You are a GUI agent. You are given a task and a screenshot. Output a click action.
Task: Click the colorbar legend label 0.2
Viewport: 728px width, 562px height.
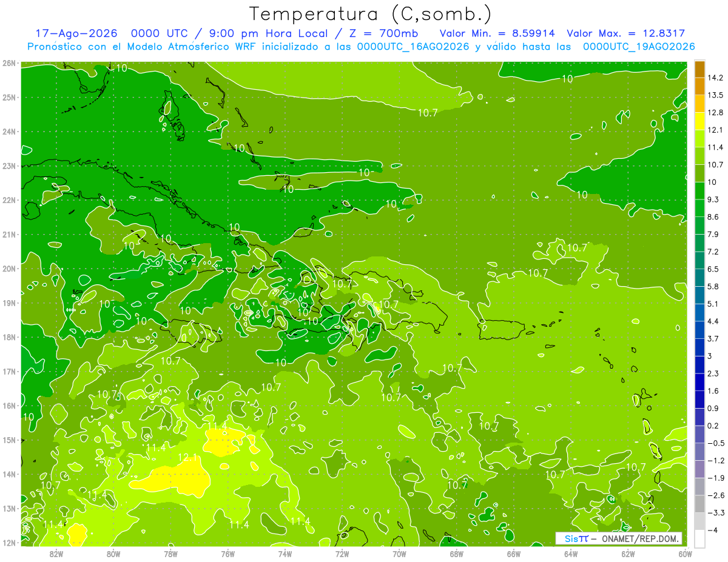point(714,426)
